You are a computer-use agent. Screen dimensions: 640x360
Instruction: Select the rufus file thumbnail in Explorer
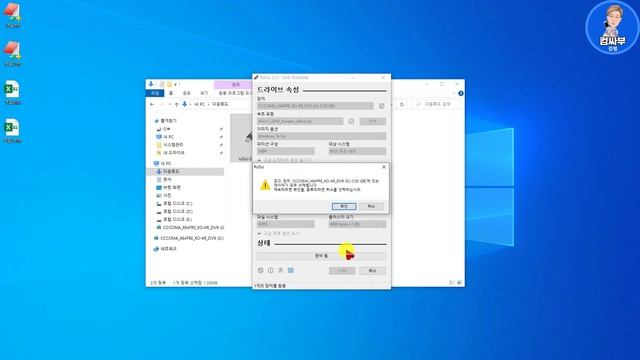click(x=242, y=138)
